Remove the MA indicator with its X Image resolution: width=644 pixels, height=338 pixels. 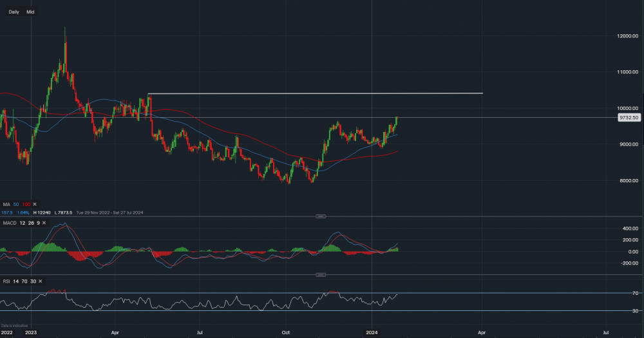35,203
